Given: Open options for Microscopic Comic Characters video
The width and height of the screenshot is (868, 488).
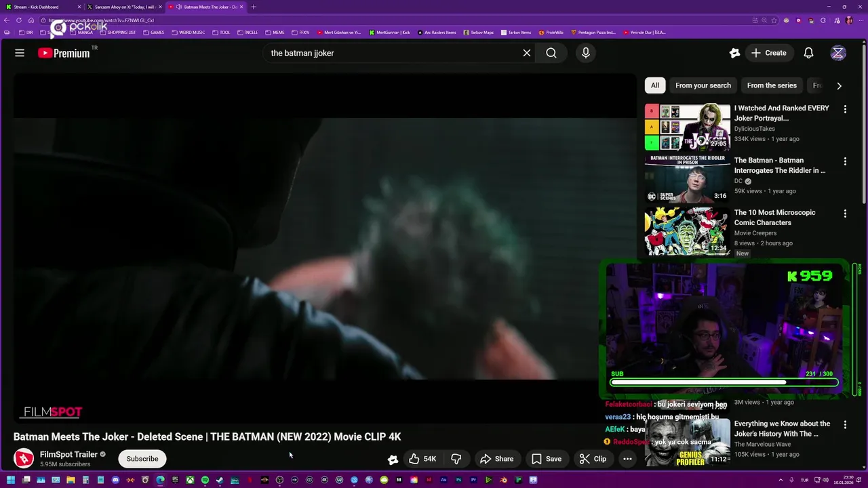Looking at the screenshot, I should click(x=845, y=213).
